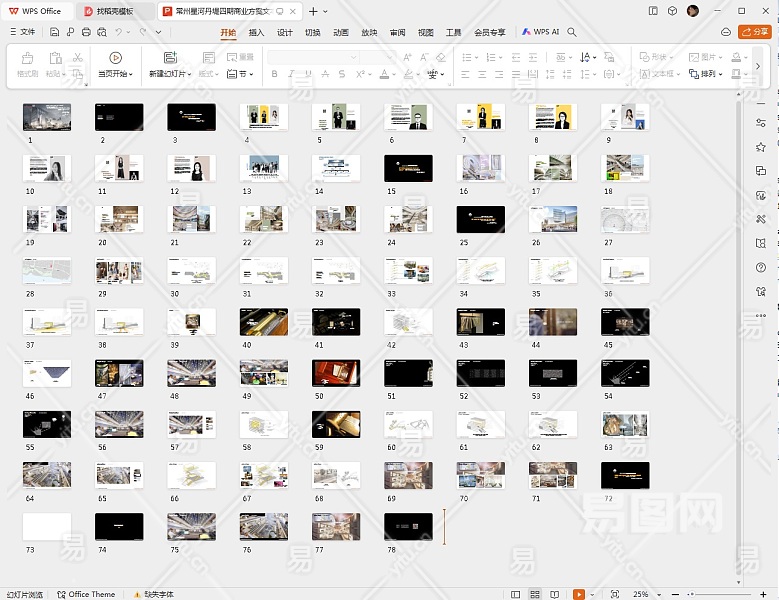Image resolution: width=779 pixels, height=600 pixels.
Task: Open new tab with plus icon
Action: [x=313, y=11]
